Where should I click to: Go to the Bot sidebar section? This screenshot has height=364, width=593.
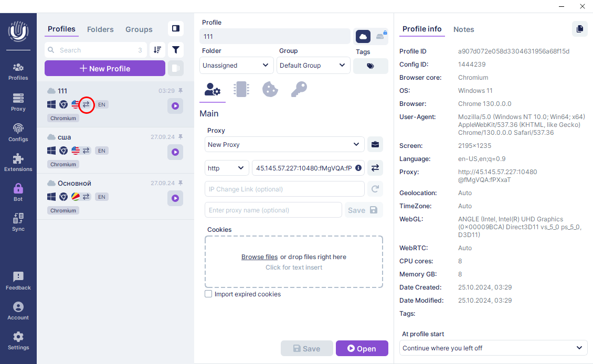pos(18,192)
